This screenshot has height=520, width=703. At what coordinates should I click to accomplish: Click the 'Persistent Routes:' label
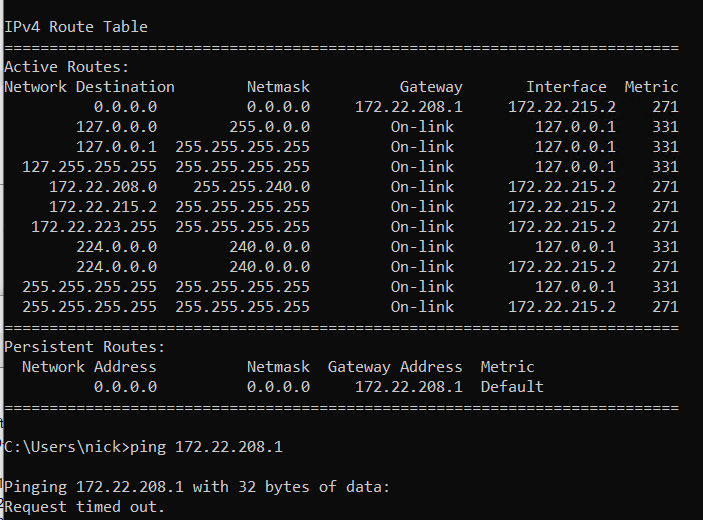coord(85,347)
